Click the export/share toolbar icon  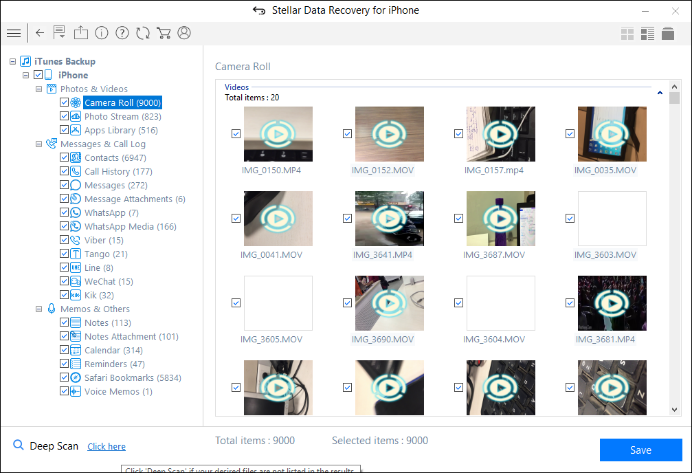[x=81, y=33]
